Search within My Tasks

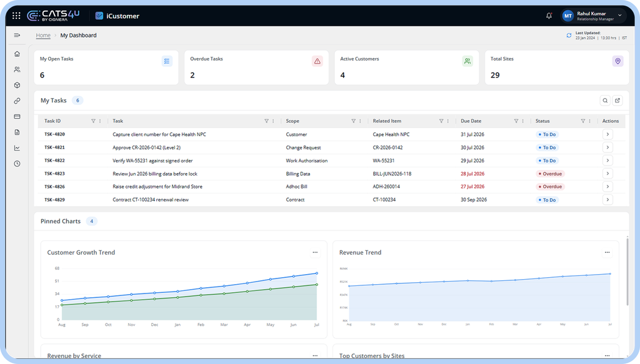(x=605, y=101)
